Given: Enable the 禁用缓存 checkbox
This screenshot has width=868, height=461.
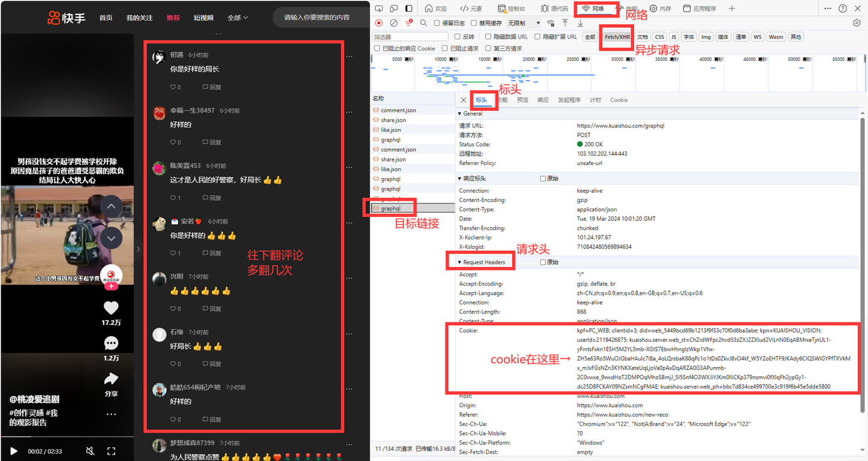Looking at the screenshot, I should pos(474,23).
